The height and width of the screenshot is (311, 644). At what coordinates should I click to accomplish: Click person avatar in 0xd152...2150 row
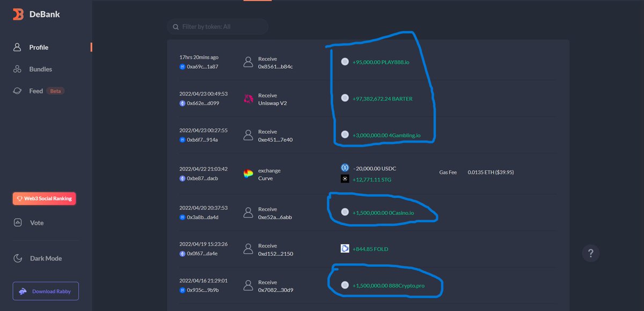pyautogui.click(x=248, y=249)
